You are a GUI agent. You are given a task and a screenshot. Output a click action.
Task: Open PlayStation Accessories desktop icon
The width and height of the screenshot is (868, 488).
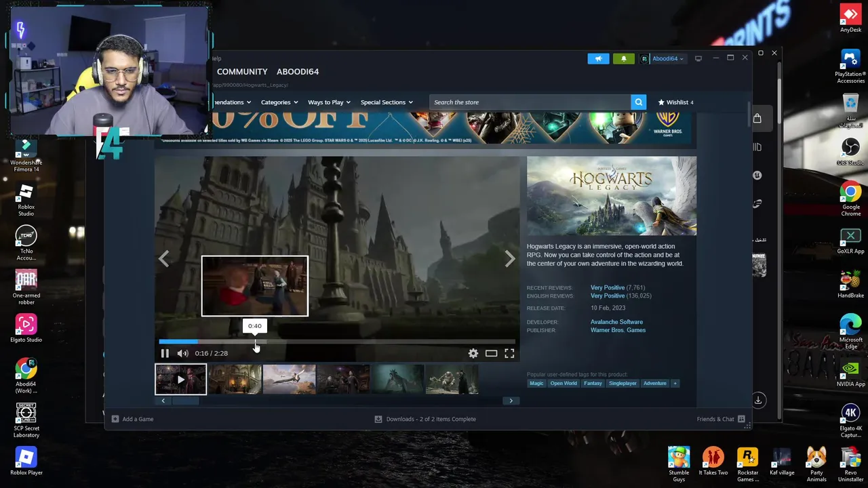(850, 66)
